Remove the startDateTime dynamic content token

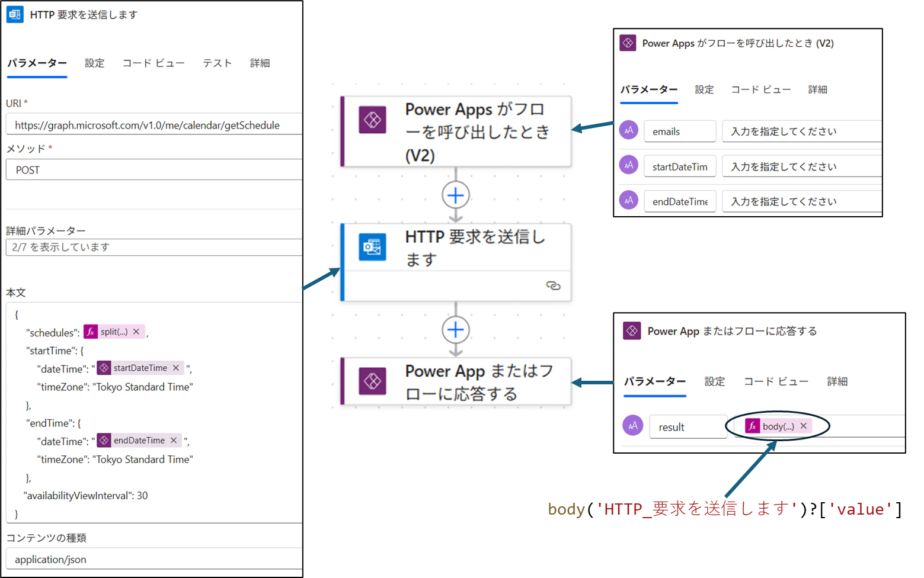click(x=176, y=368)
